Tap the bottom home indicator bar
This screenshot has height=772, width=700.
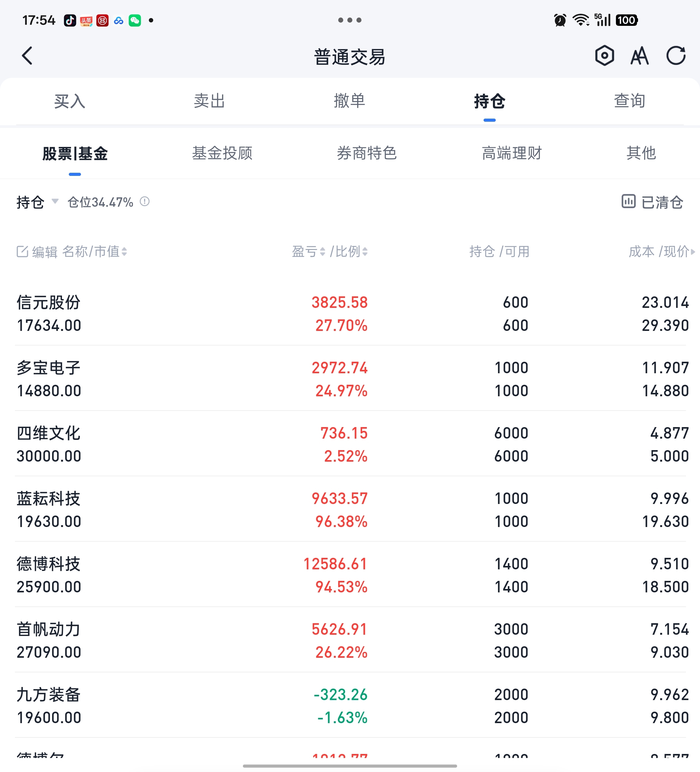(349, 766)
